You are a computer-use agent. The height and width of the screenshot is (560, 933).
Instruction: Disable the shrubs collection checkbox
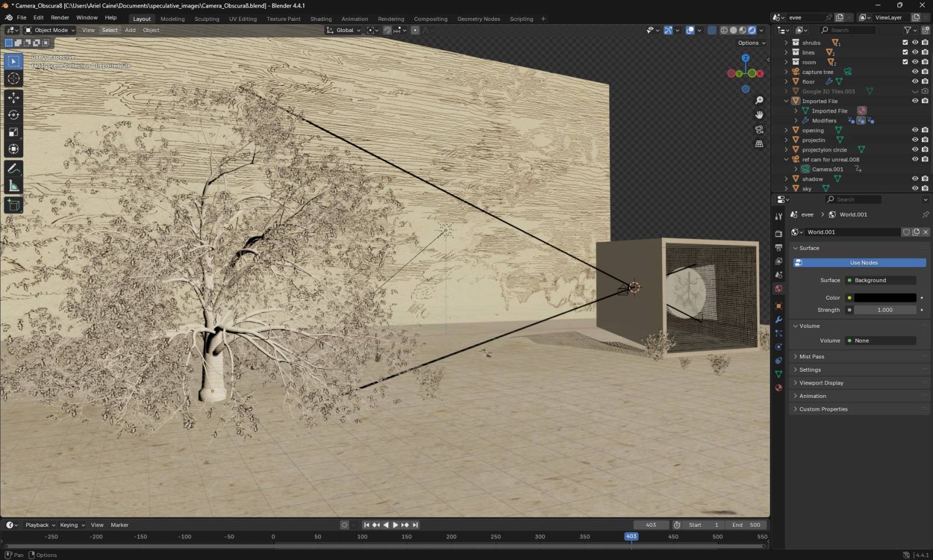[x=906, y=42]
